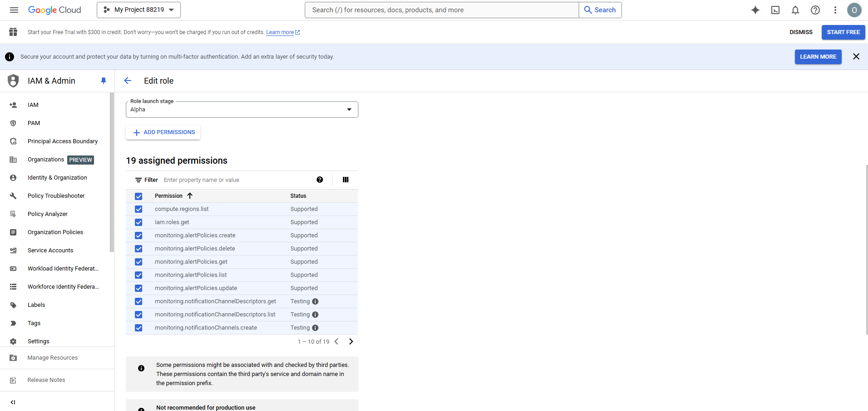Go back using the arrow beside Edit role
868x411 pixels.
click(x=128, y=80)
